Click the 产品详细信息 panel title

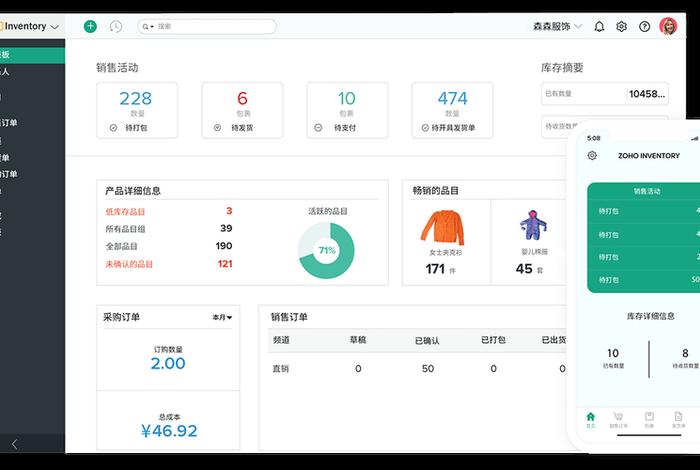click(x=133, y=191)
